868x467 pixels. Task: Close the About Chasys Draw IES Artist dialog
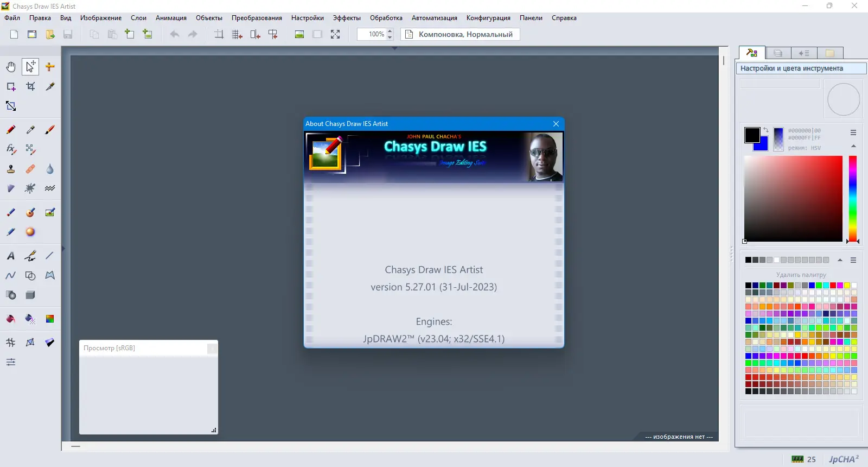tap(556, 124)
